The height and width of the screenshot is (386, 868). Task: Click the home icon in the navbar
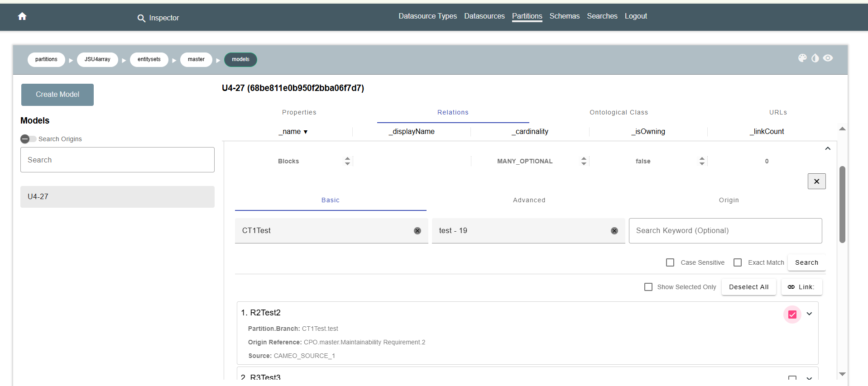point(22,17)
